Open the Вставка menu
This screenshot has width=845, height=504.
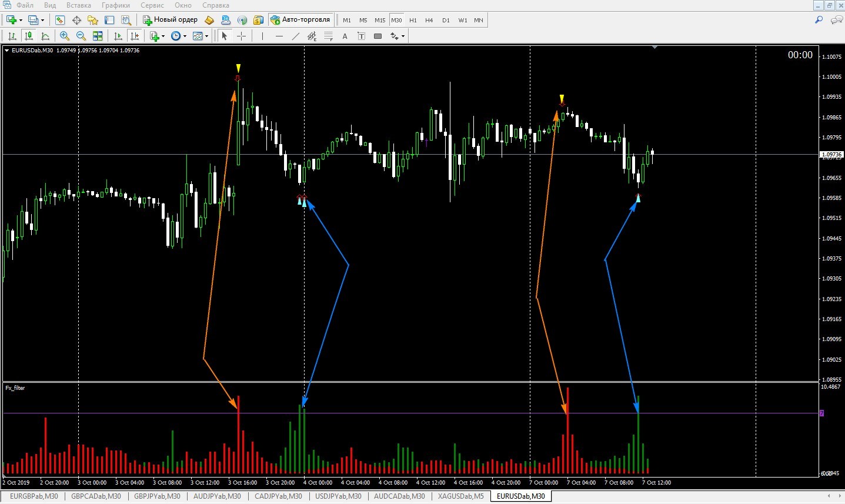coord(79,5)
